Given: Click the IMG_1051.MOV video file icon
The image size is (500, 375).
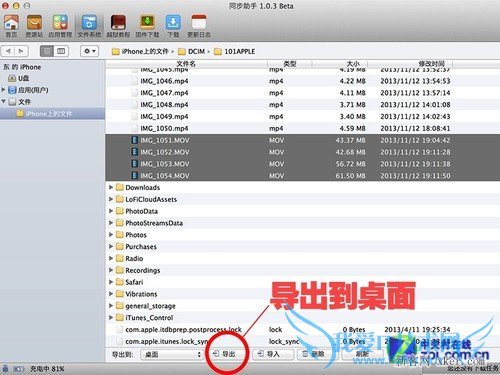Looking at the screenshot, I should (135, 140).
